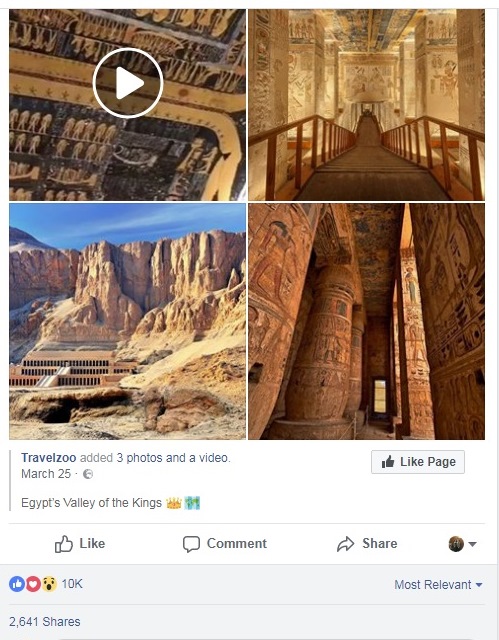The image size is (499, 640).
Task: Expand the arrow beside the profile avatar
Action: 472,544
